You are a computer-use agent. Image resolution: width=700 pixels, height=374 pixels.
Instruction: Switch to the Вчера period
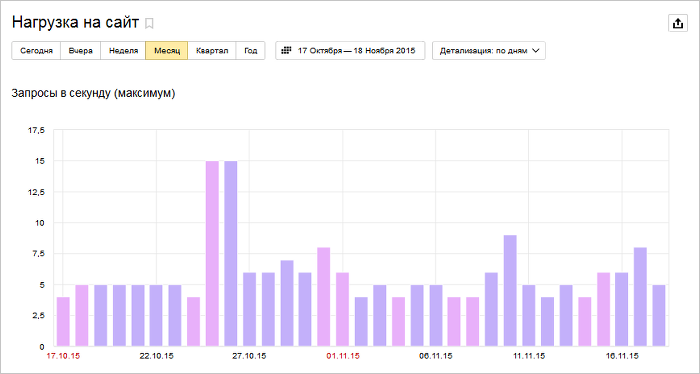[x=81, y=50]
